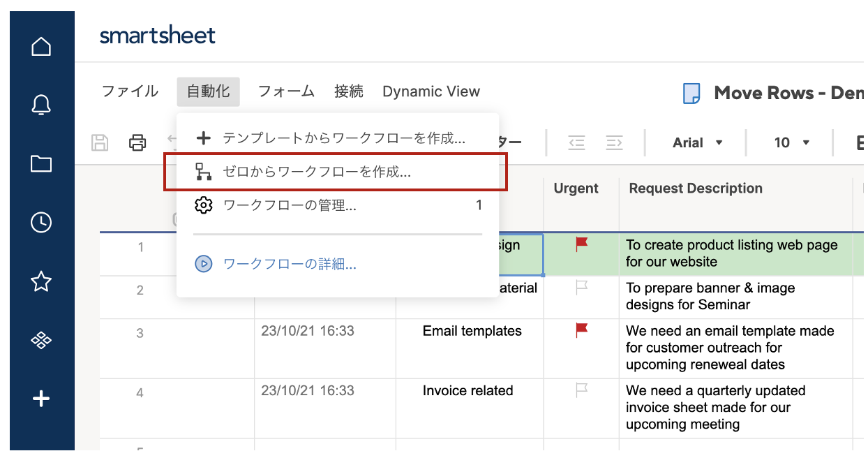
Task: Select row number 3
Action: [x=140, y=333]
